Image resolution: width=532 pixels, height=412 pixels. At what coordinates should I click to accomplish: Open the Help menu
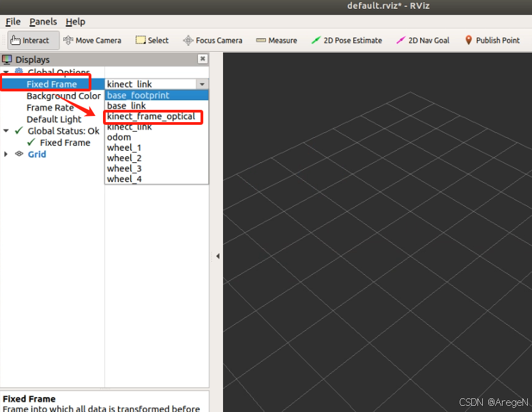click(x=75, y=22)
